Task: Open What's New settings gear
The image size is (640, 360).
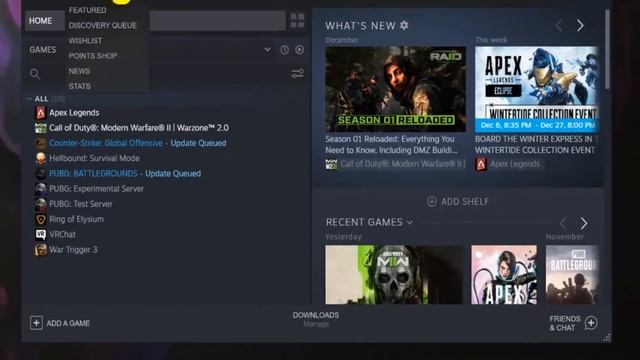Action: click(x=404, y=25)
